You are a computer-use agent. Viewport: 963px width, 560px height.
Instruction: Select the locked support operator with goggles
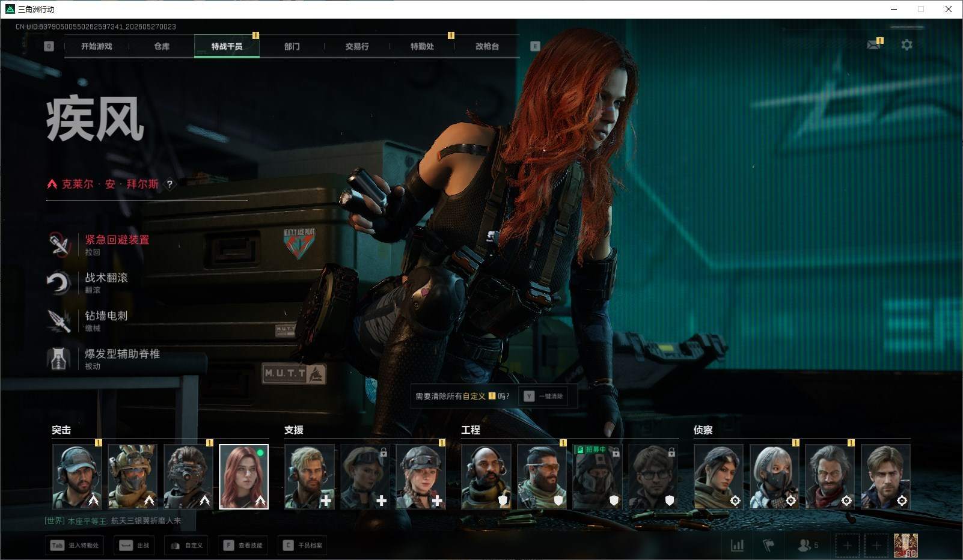coord(365,476)
